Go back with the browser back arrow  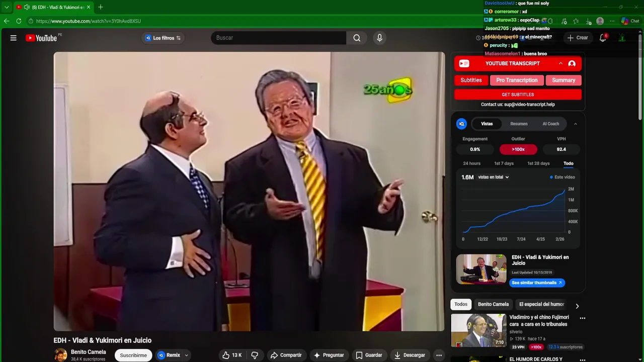6,21
